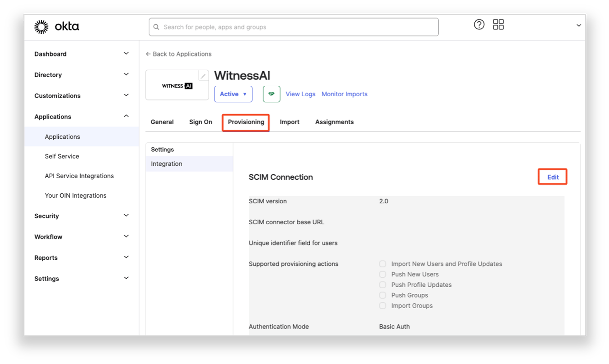Screen dimensions: 609x364
Task: Click the WitnessAI application title
Action: pos(242,75)
